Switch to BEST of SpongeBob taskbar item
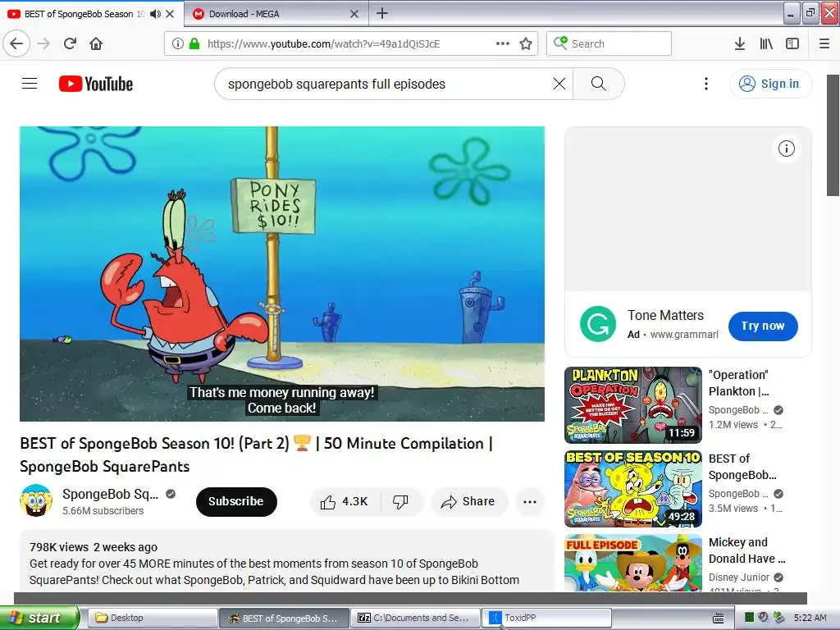Screen dimensions: 840x630 (284, 618)
